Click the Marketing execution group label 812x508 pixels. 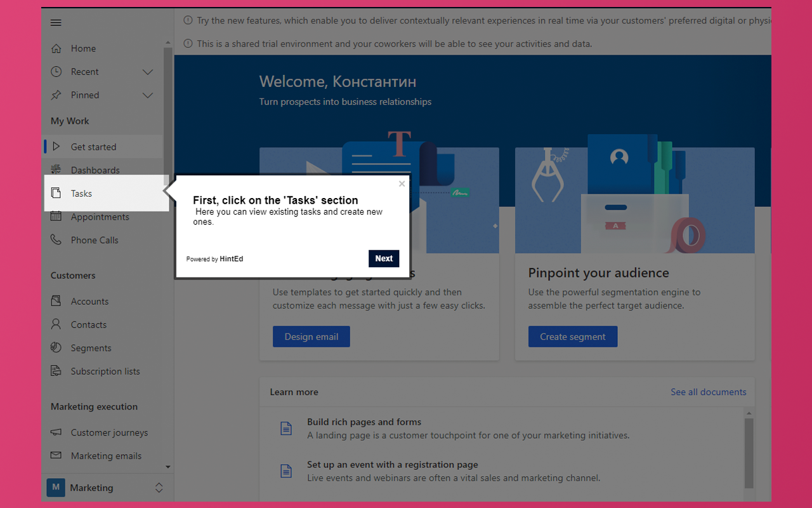(x=94, y=406)
